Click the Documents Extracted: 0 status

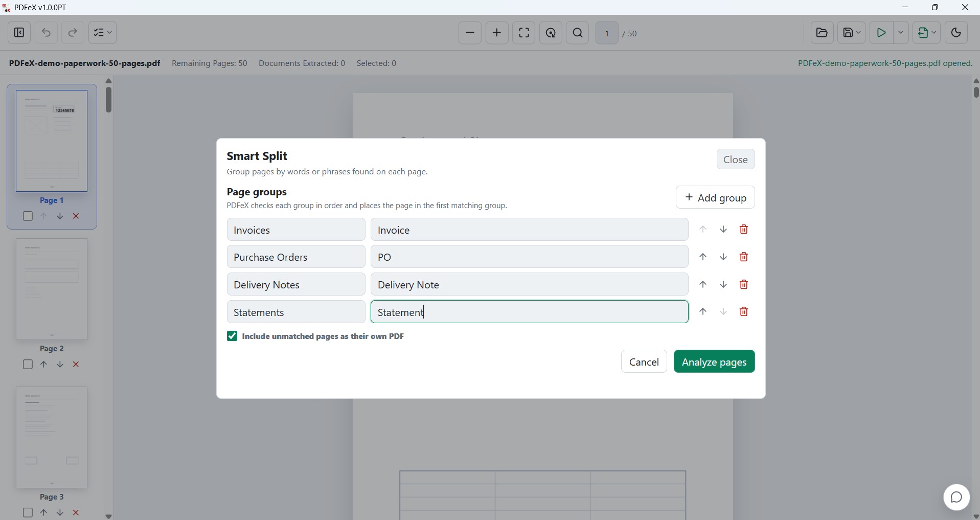[302, 63]
